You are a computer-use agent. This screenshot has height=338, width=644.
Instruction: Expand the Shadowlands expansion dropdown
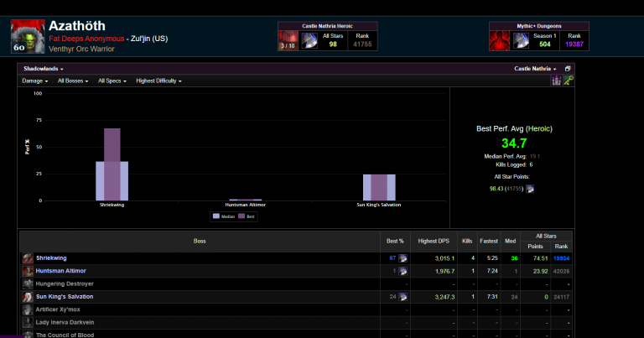pyautogui.click(x=43, y=69)
